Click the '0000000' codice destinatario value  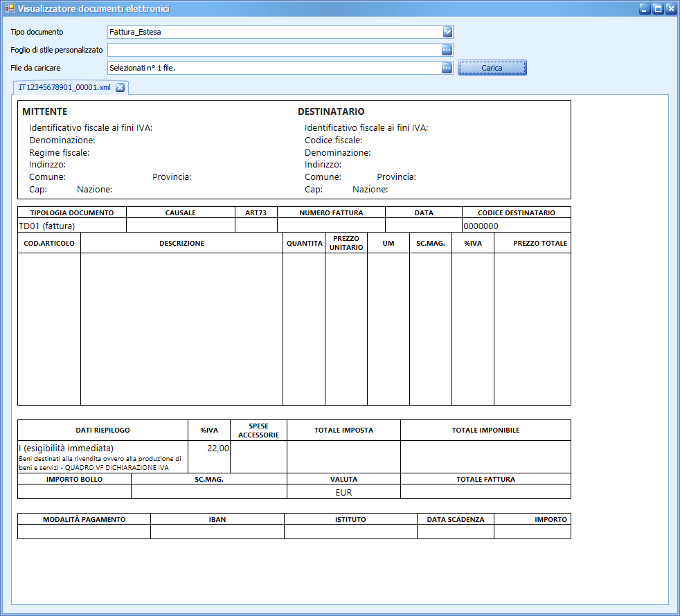point(481,226)
